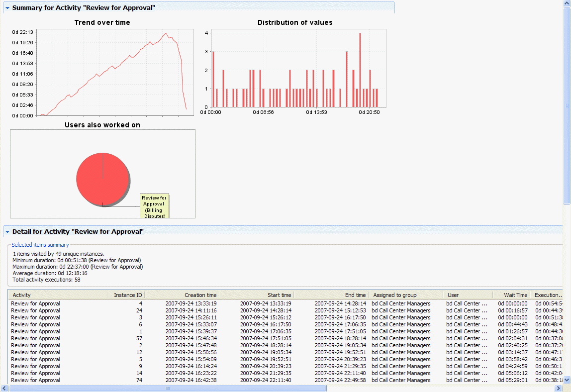Click instance ID 12 cell
The image size is (571, 392).
(139, 352)
